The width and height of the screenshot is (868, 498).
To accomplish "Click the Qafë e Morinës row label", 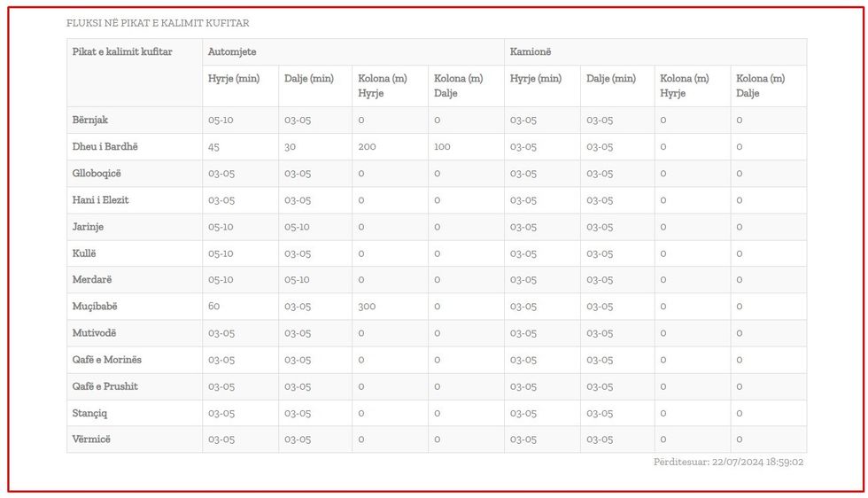I will (x=107, y=360).
